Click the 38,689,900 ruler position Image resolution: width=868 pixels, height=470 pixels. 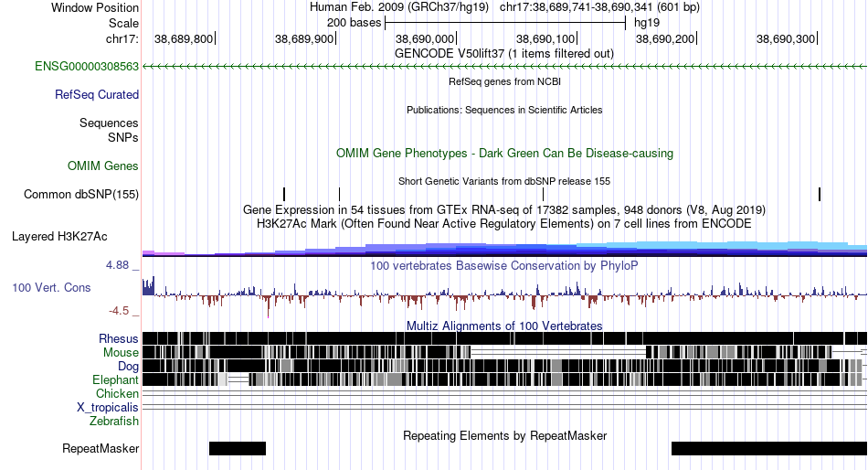(304, 38)
